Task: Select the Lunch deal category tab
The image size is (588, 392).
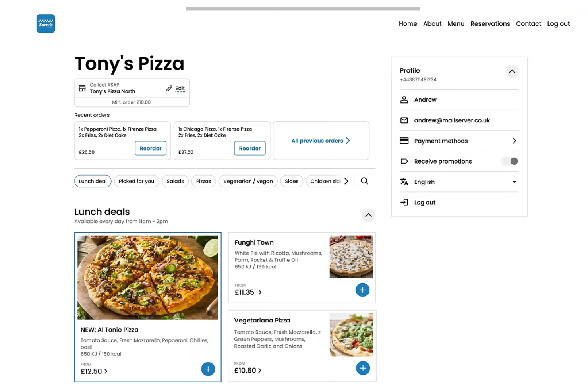Action: (x=93, y=181)
